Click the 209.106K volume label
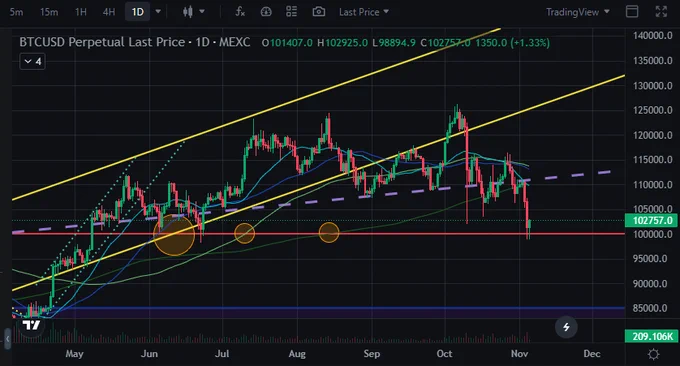 point(652,336)
